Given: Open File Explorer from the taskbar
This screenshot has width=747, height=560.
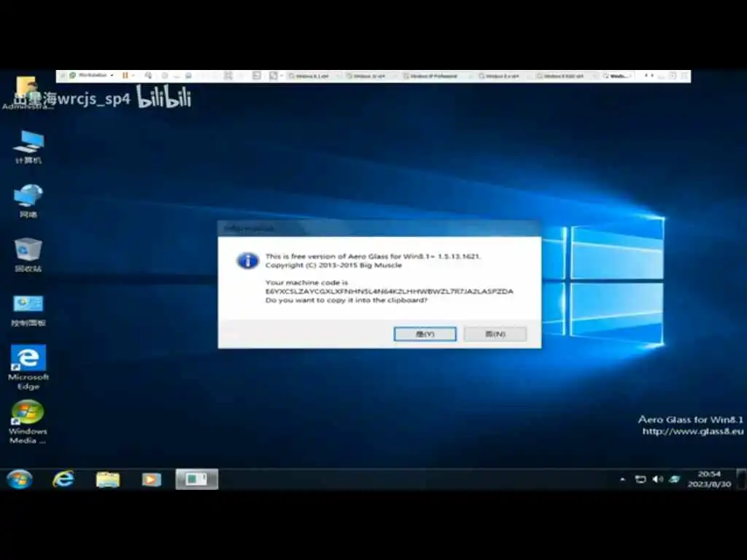Looking at the screenshot, I should (108, 479).
